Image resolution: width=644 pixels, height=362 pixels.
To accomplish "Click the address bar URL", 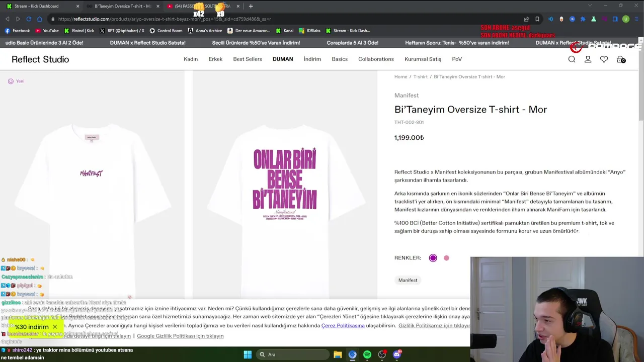I will click(x=165, y=19).
